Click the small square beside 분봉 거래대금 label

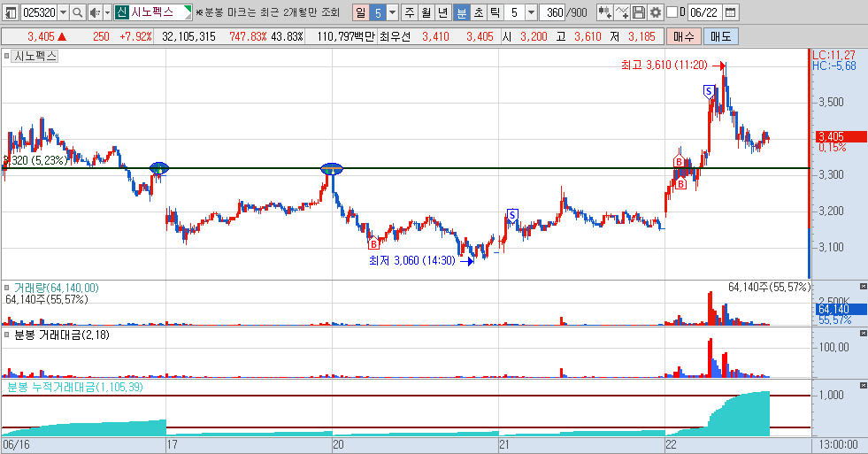(x=7, y=335)
